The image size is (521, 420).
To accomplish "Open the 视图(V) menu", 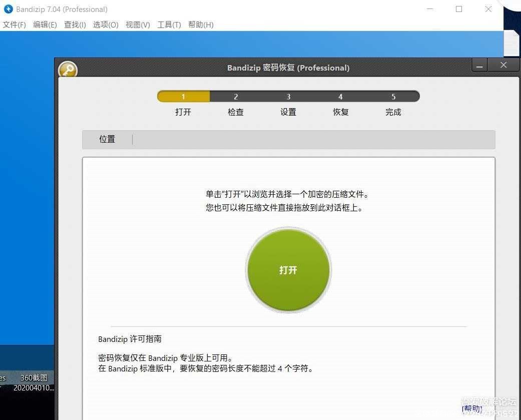I will click(138, 25).
